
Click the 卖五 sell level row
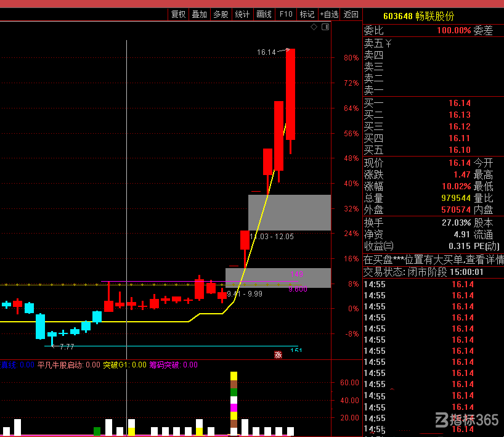[x=433, y=43]
